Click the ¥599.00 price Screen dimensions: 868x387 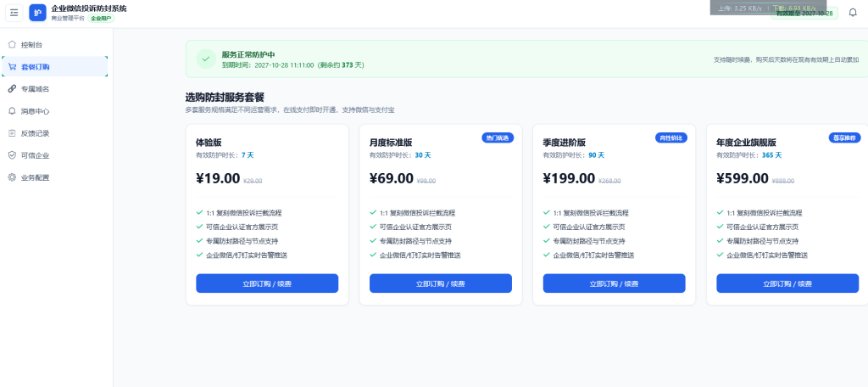pos(743,178)
